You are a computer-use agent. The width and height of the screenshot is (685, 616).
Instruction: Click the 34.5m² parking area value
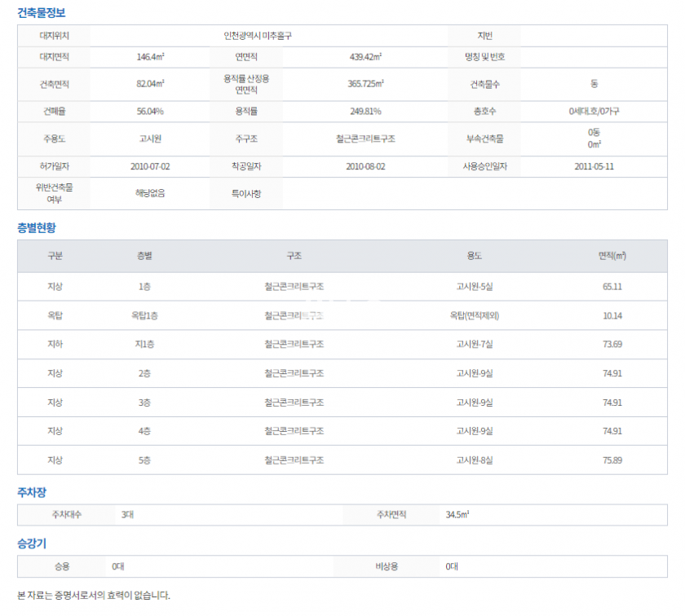point(457,515)
